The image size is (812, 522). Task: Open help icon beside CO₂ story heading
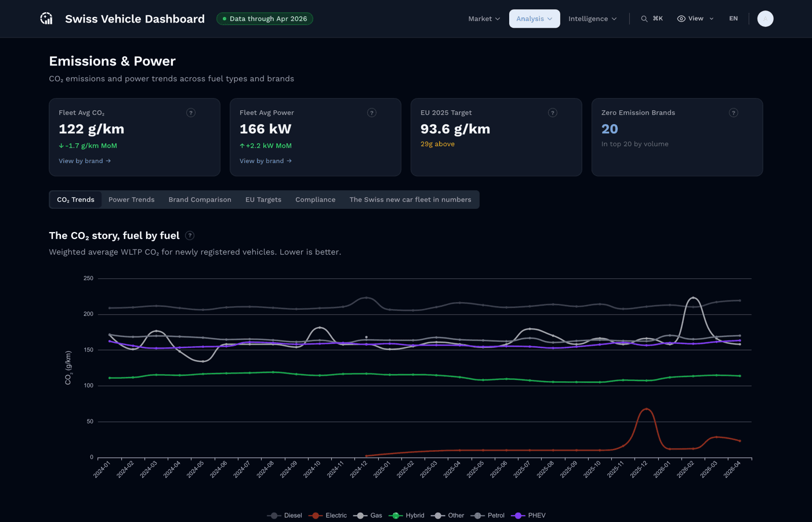point(190,235)
